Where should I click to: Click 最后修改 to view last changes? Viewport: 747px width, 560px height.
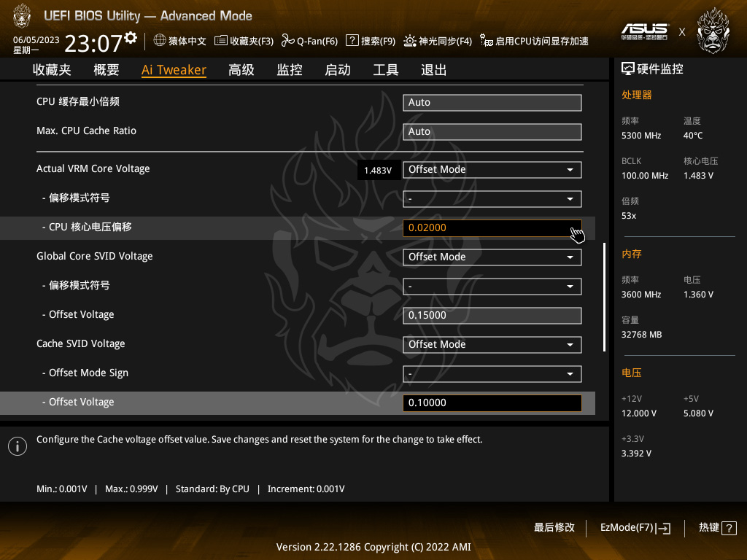coord(554,528)
